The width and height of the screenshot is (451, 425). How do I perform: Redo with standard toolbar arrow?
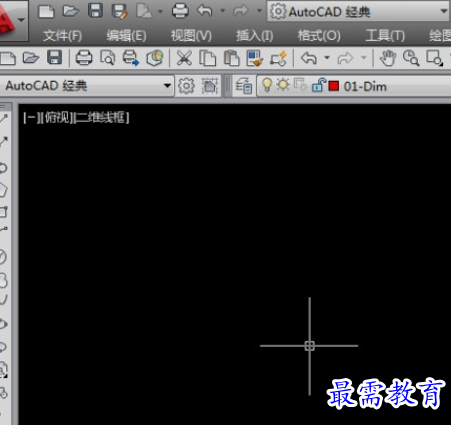[345, 58]
